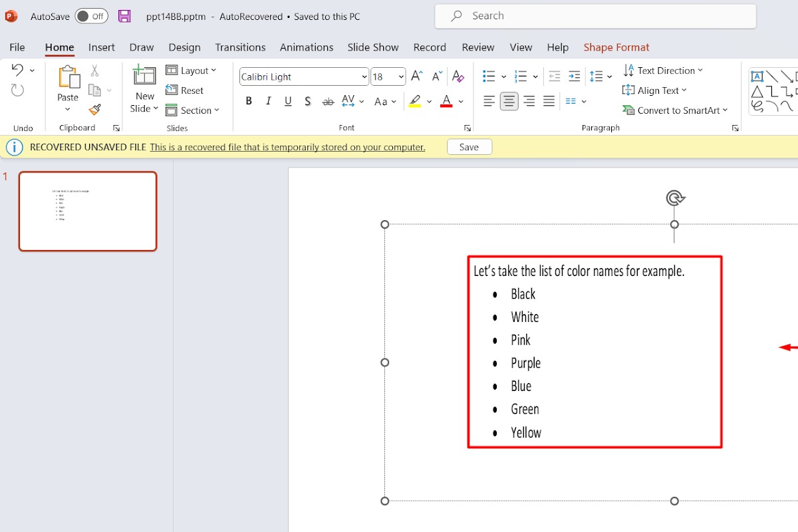Align text to the right
The height and width of the screenshot is (532, 798).
[529, 101]
